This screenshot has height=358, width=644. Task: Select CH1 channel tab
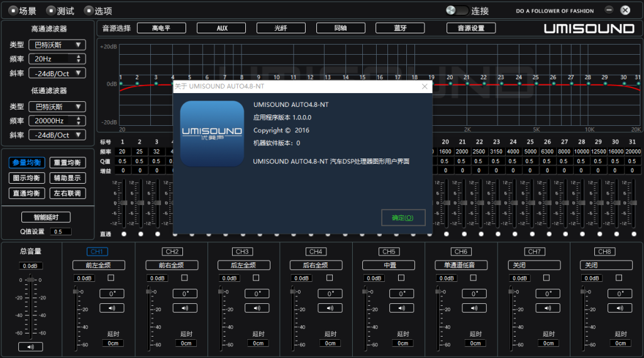(97, 252)
